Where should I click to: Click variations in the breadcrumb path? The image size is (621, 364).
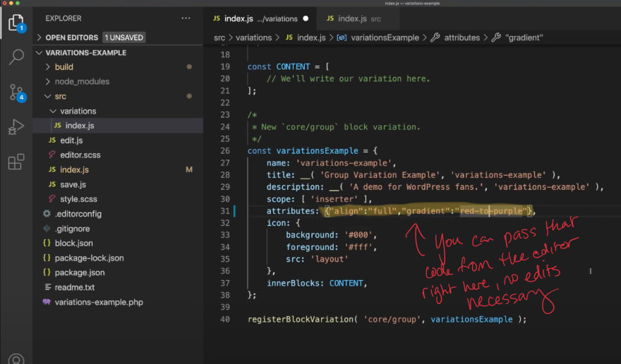tap(253, 37)
